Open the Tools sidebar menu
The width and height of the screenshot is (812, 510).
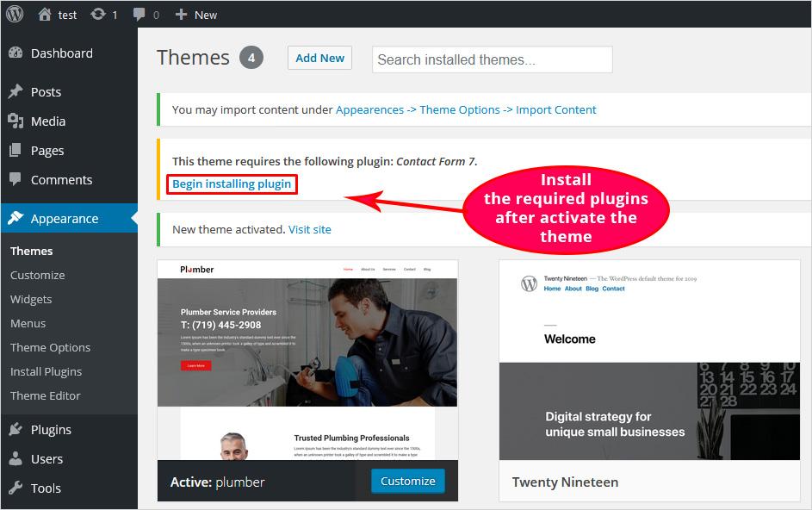[46, 488]
